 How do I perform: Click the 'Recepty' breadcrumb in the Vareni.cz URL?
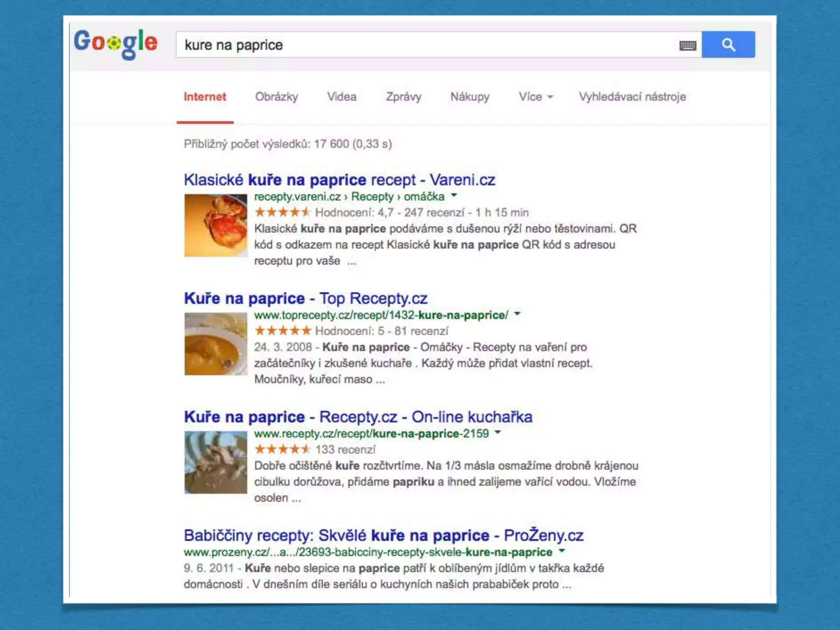click(372, 196)
